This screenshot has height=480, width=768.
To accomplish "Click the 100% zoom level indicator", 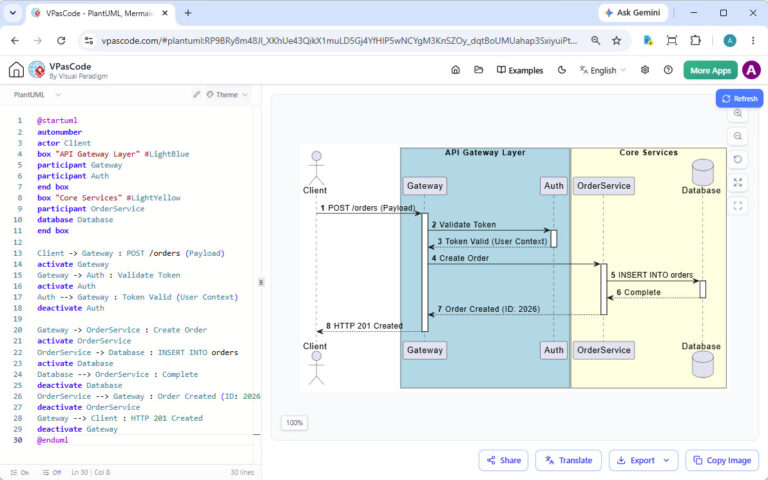I will (x=294, y=423).
